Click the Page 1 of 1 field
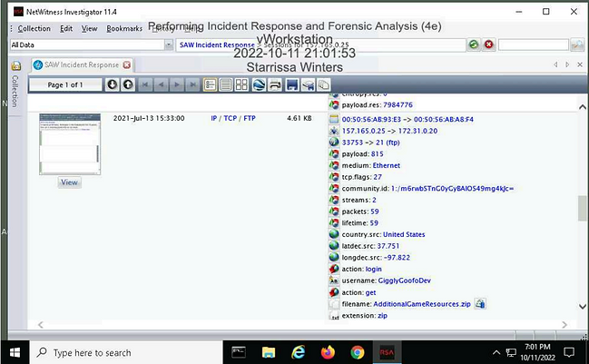This screenshot has width=589, height=364. pos(65,85)
